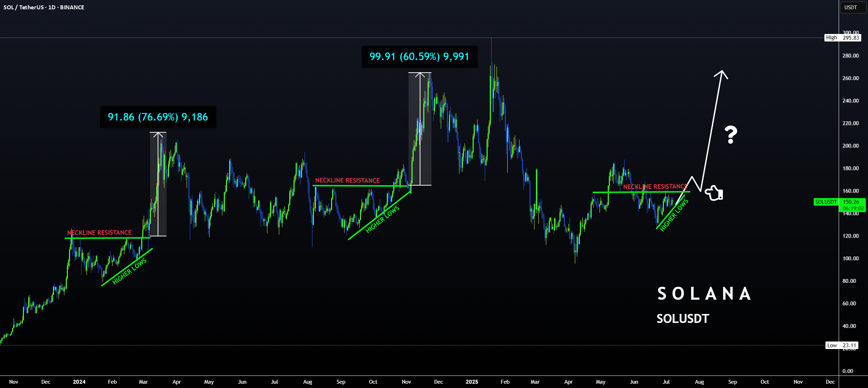Click the white question mark symbol

[x=731, y=135]
